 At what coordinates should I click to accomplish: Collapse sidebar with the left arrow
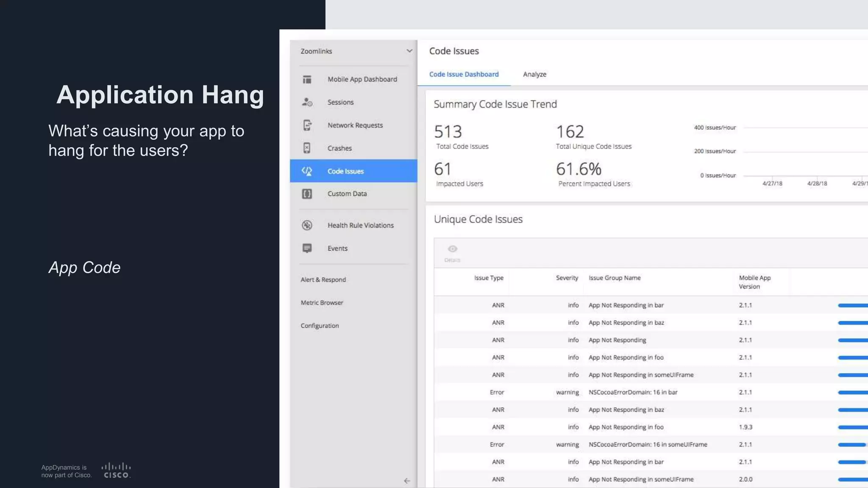tap(407, 481)
